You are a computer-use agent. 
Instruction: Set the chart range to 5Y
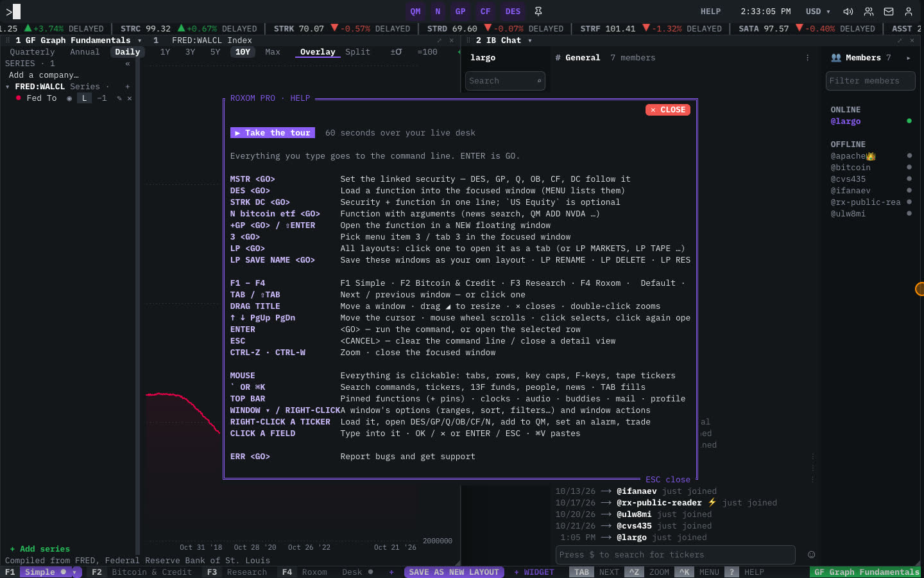coord(216,52)
